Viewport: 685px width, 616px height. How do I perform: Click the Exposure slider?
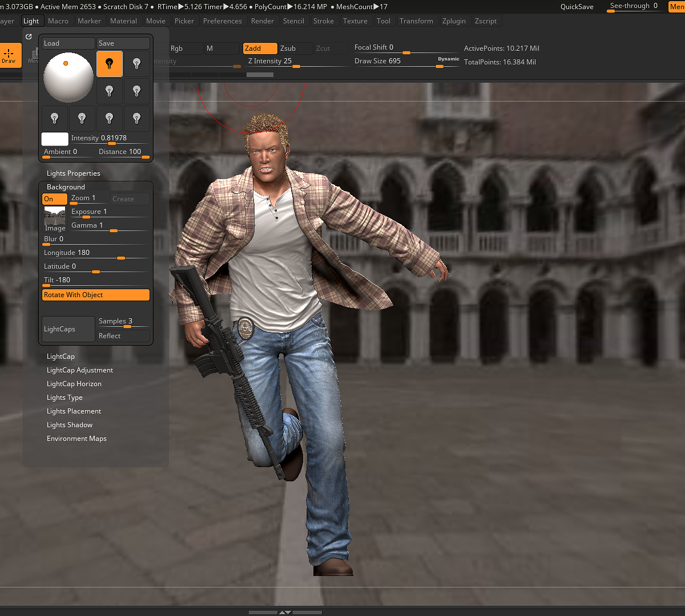(110, 212)
